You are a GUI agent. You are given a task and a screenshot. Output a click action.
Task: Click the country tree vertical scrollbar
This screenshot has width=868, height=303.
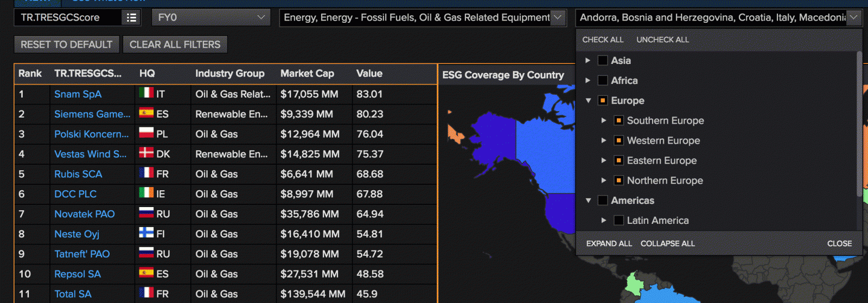(859, 124)
